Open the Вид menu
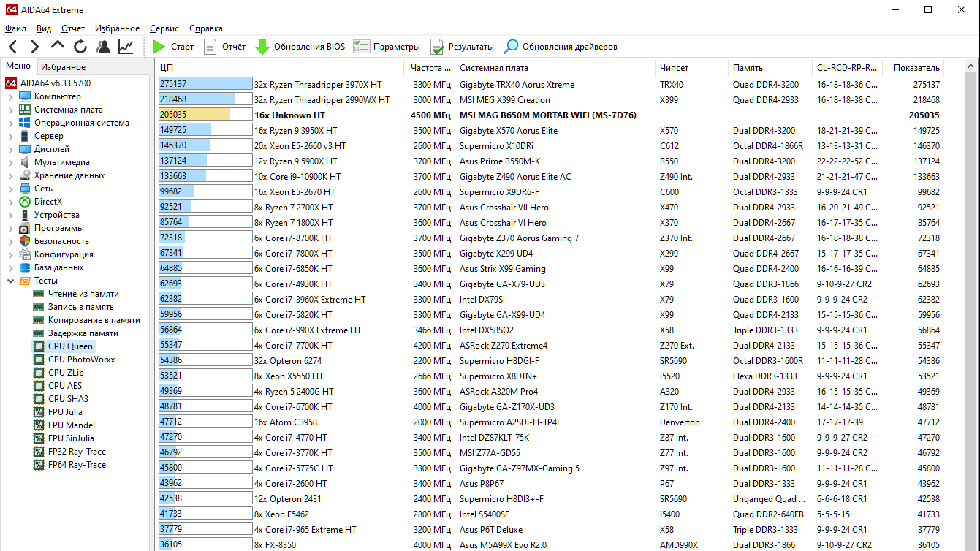The width and height of the screenshot is (980, 551). tap(44, 28)
